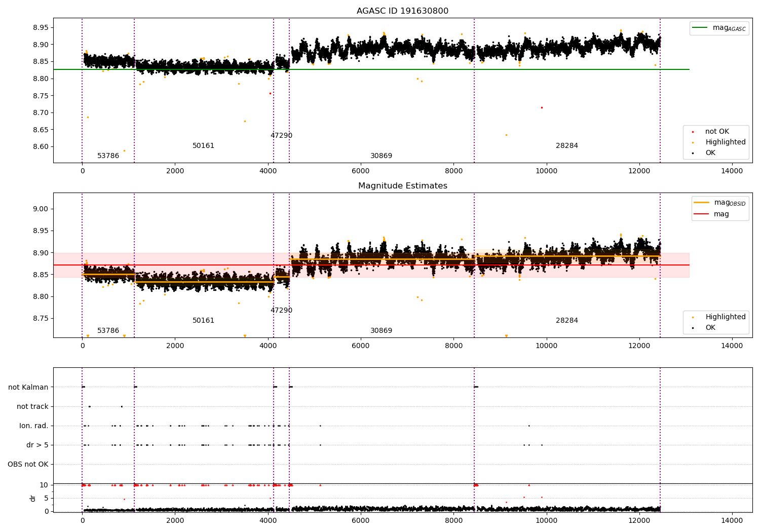The height and width of the screenshot is (532, 760).
Task: Click obsid label 50161 in AGASC ID plot
Action: 203,146
